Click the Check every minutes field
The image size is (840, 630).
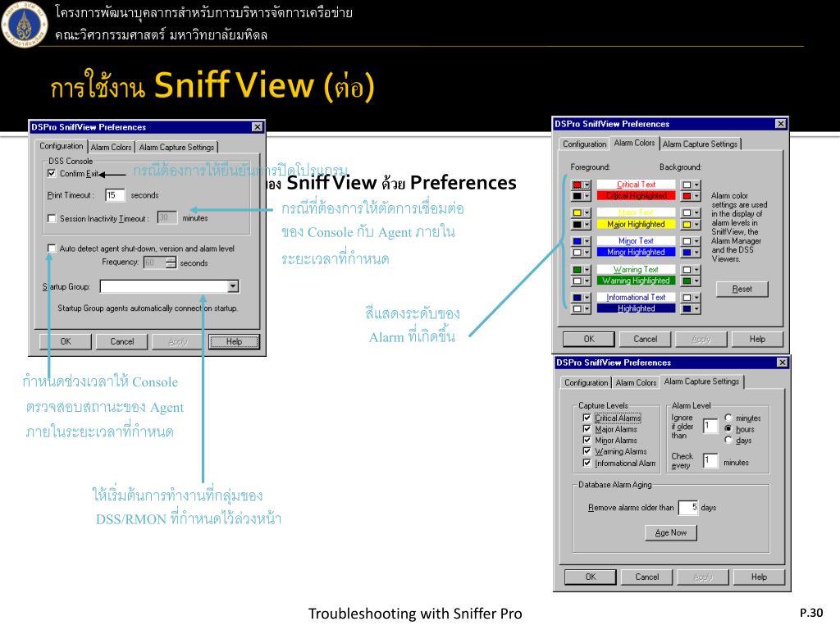click(710, 461)
